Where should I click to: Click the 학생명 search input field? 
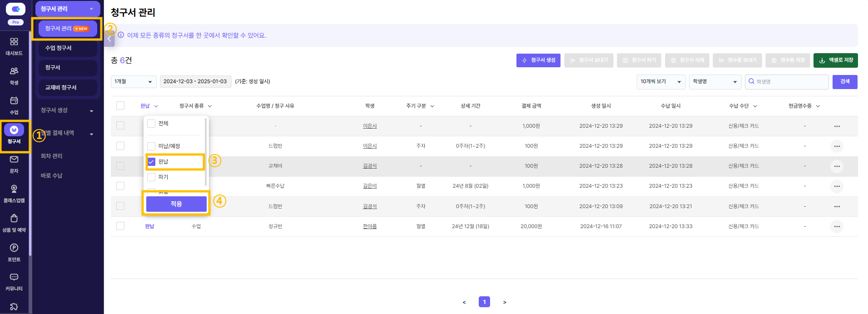point(787,82)
